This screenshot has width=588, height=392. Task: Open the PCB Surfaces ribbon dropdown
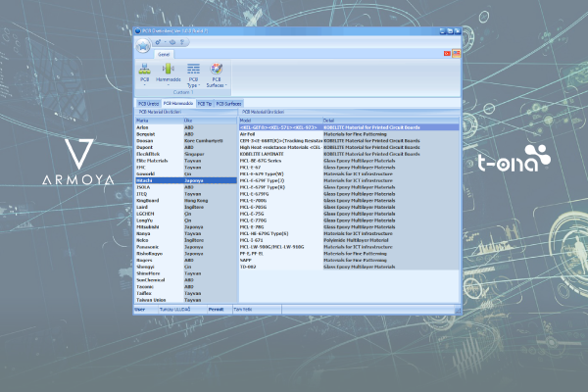tap(217, 75)
